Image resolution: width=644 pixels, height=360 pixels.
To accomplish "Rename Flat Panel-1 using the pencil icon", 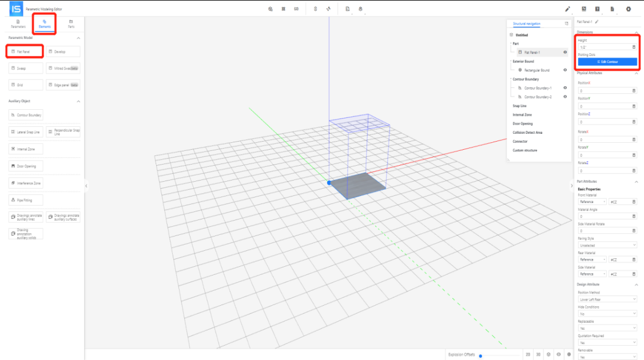I will [597, 21].
